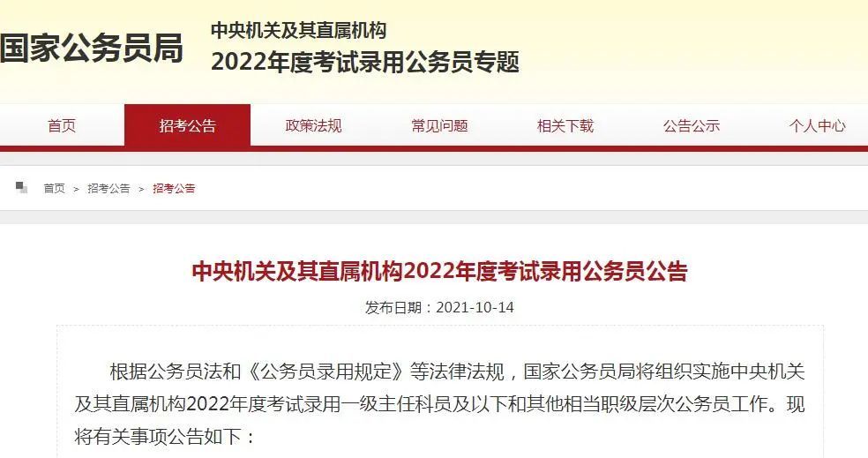Click the first paragraph of announcement
868x458 pixels.
(x=439, y=403)
